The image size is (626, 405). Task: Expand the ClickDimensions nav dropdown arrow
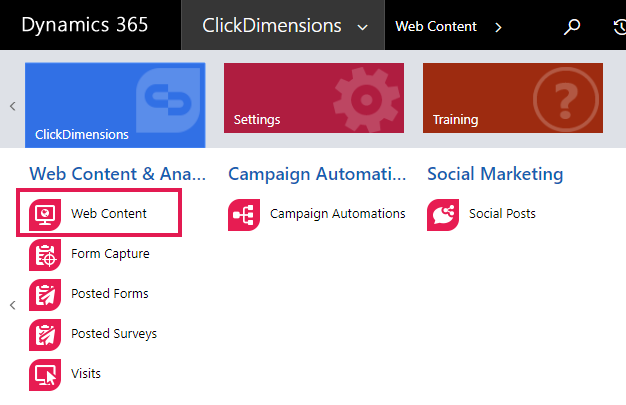point(363,27)
